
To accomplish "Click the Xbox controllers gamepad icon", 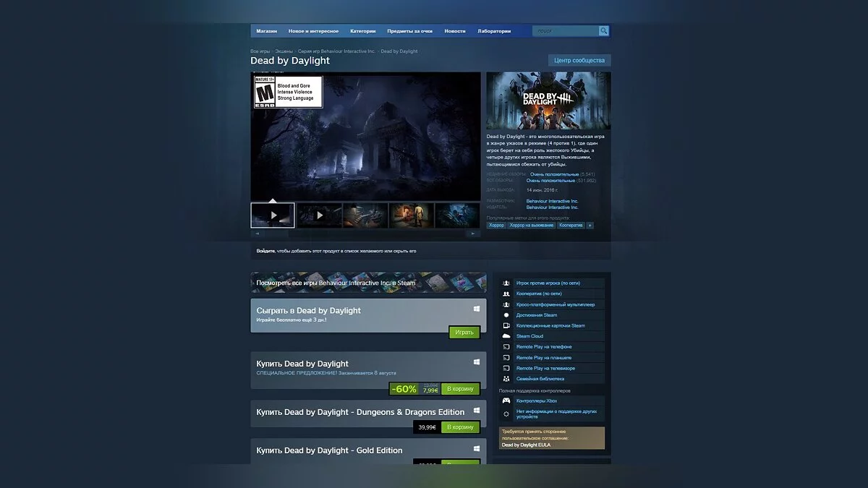I will pos(506,401).
